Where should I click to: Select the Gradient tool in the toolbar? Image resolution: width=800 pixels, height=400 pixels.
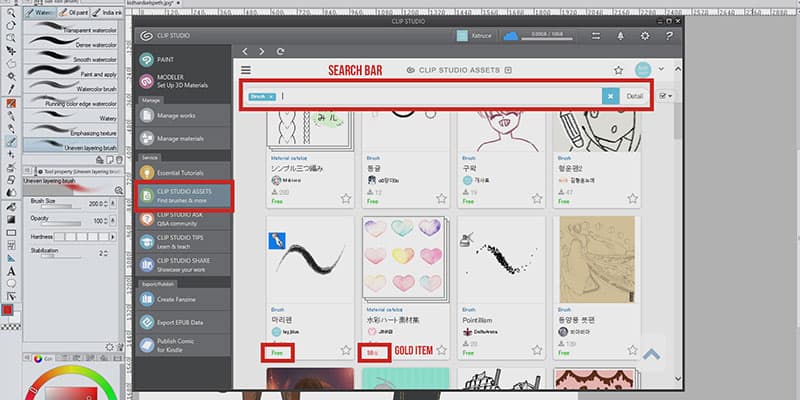[x=11, y=220]
